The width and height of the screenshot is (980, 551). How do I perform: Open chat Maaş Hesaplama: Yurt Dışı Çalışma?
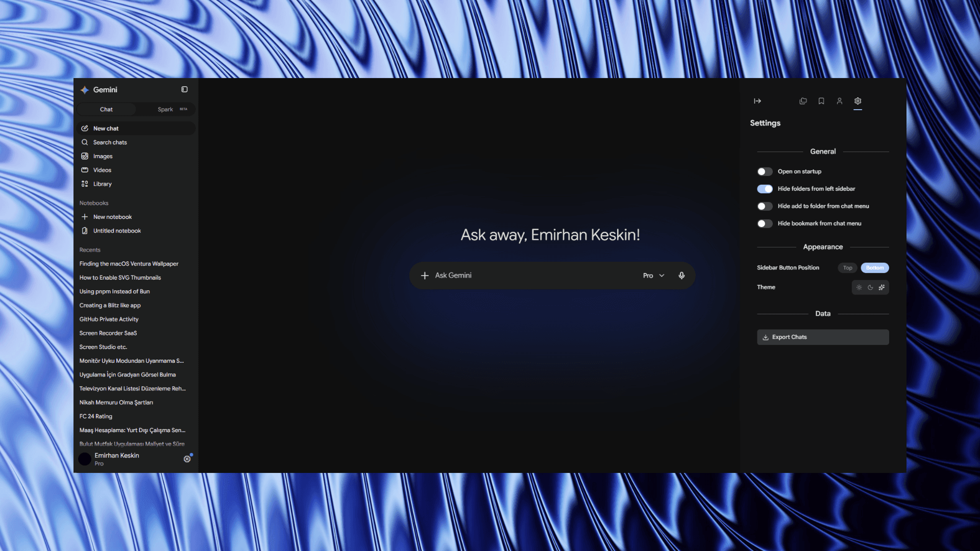pyautogui.click(x=132, y=430)
